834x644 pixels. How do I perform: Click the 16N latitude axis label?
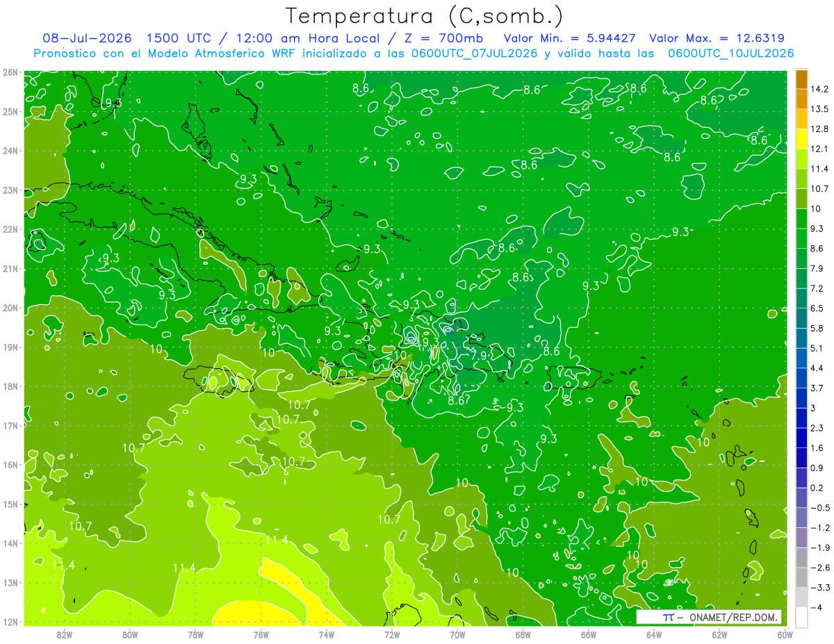10,465
